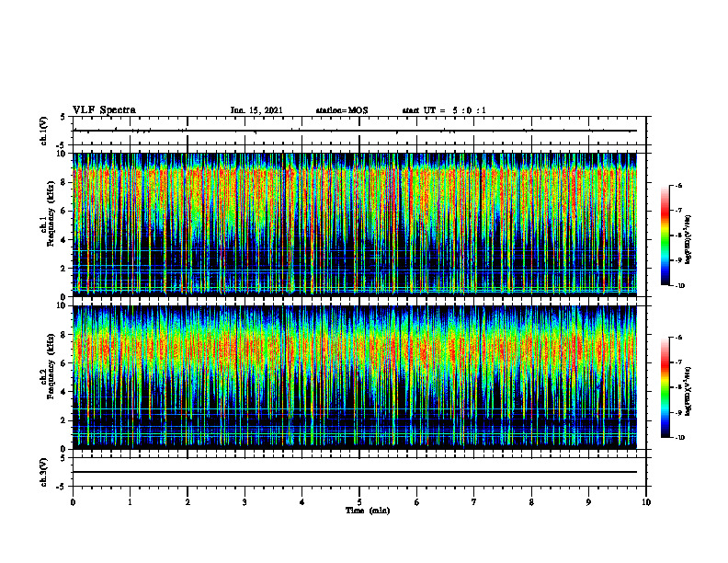This screenshot has height=563, width=728.
Task: Click the "-8" label on ch.1 color bar
Action: coord(679,236)
